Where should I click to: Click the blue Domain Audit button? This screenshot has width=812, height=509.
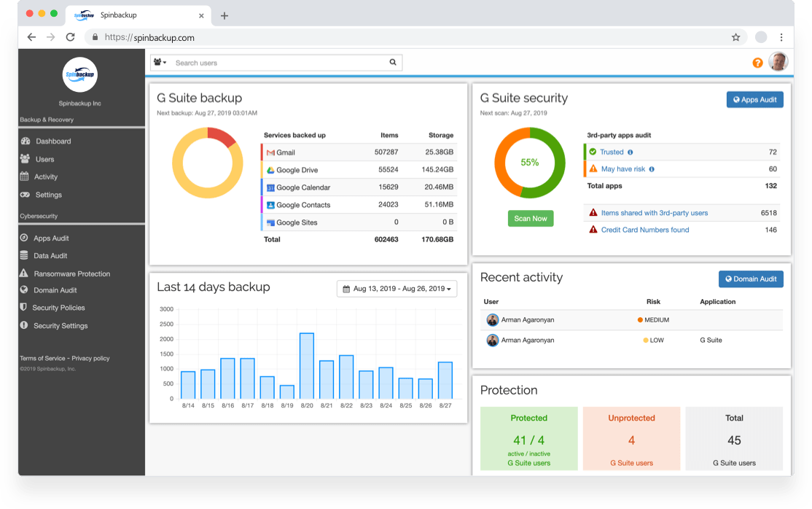point(751,279)
